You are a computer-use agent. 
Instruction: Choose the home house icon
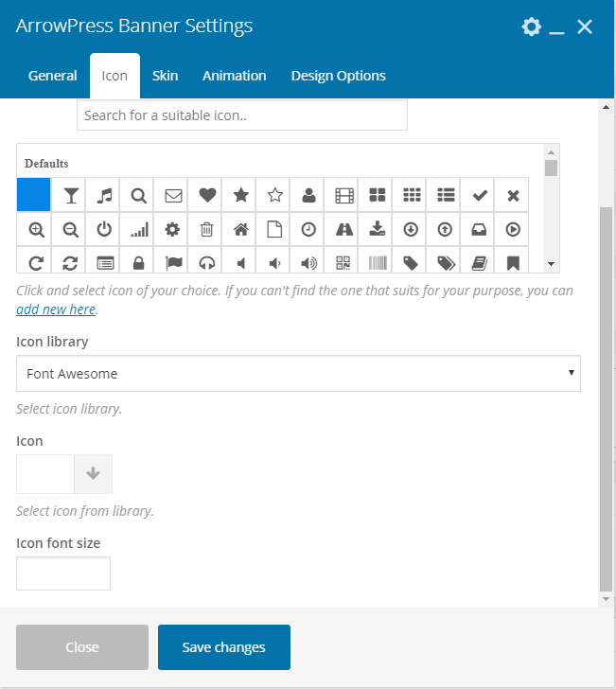tap(240, 229)
